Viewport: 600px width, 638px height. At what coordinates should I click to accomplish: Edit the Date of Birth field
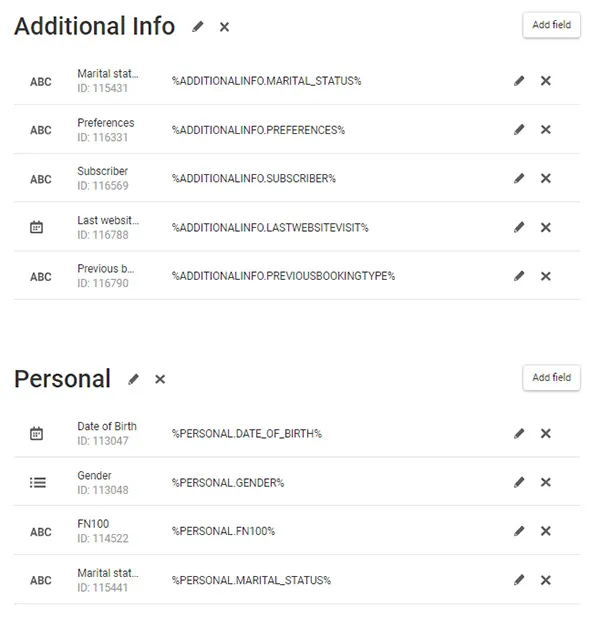(x=519, y=434)
